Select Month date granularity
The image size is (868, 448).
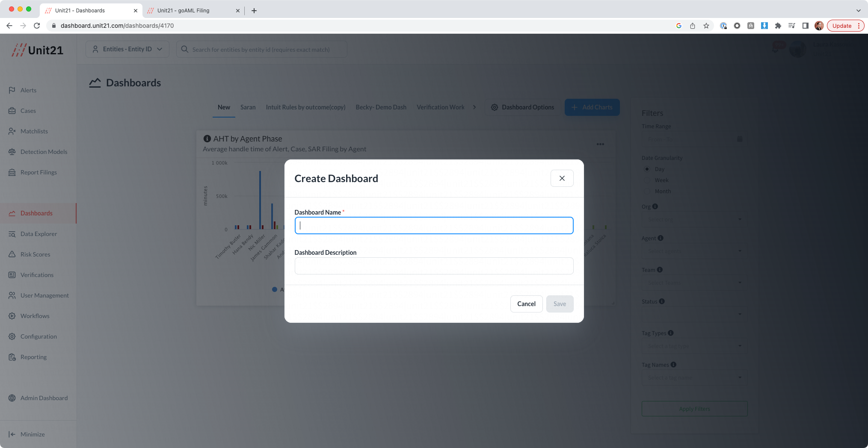(x=647, y=191)
